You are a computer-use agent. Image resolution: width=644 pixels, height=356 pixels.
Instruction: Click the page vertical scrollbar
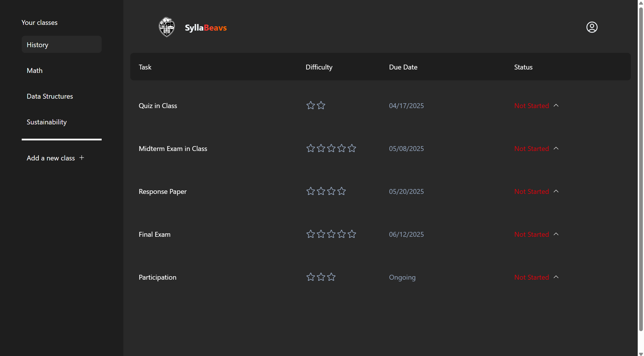641,172
